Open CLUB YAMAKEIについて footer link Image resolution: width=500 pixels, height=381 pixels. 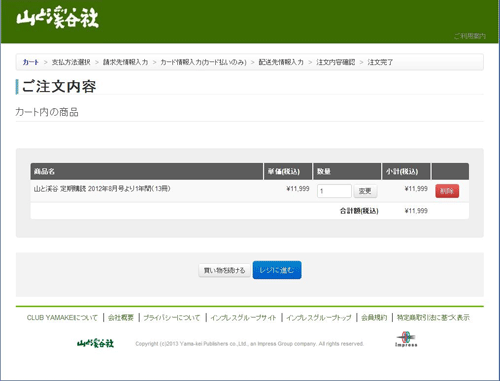click(x=62, y=318)
